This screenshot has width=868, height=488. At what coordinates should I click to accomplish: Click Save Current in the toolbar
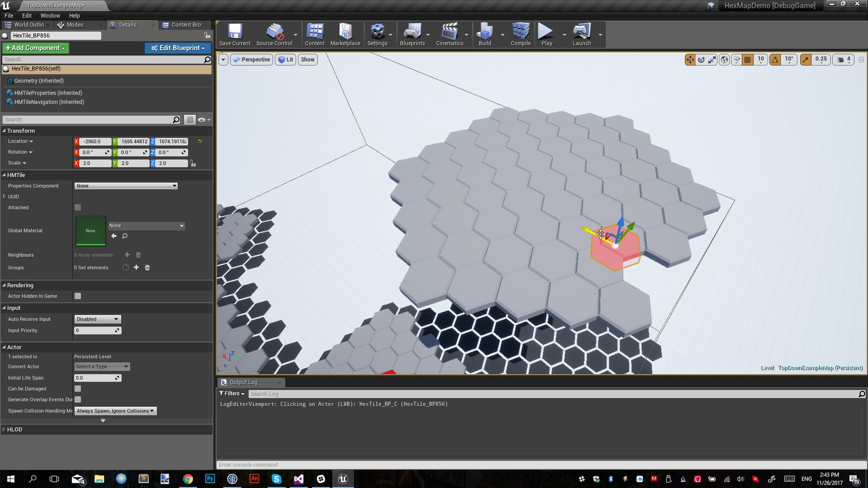[234, 33]
